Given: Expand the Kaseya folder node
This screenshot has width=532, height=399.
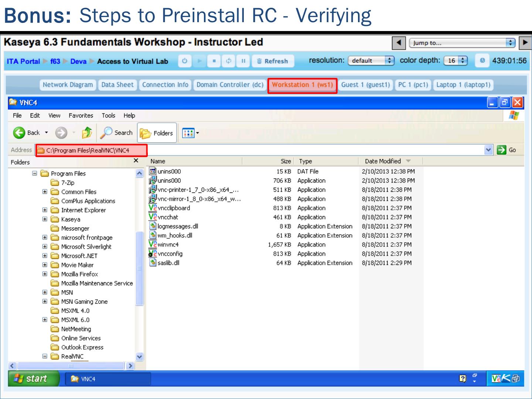Looking at the screenshot, I should [45, 219].
